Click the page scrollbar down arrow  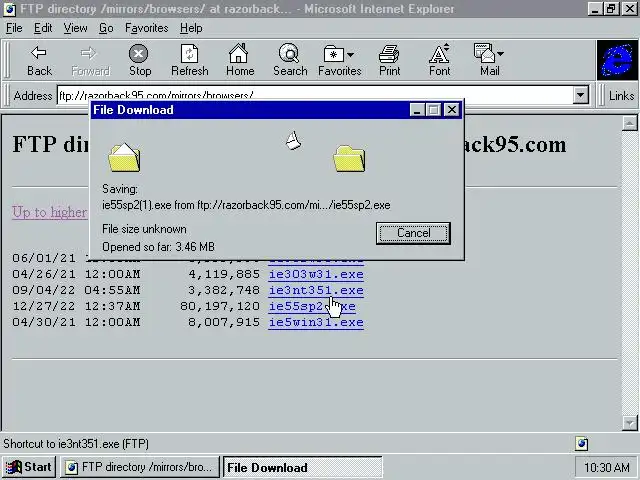click(630, 423)
